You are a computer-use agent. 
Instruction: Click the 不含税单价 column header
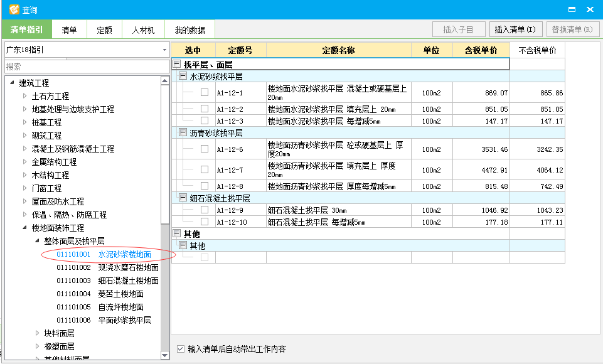537,50
